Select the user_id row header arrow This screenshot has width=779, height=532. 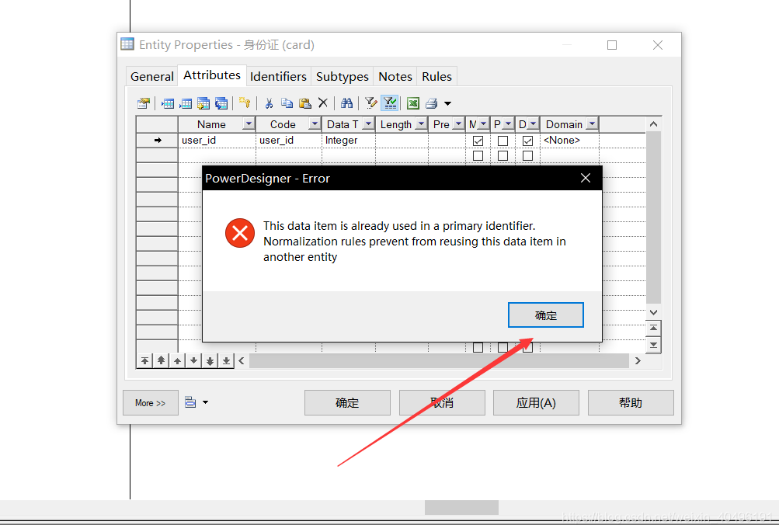point(157,141)
